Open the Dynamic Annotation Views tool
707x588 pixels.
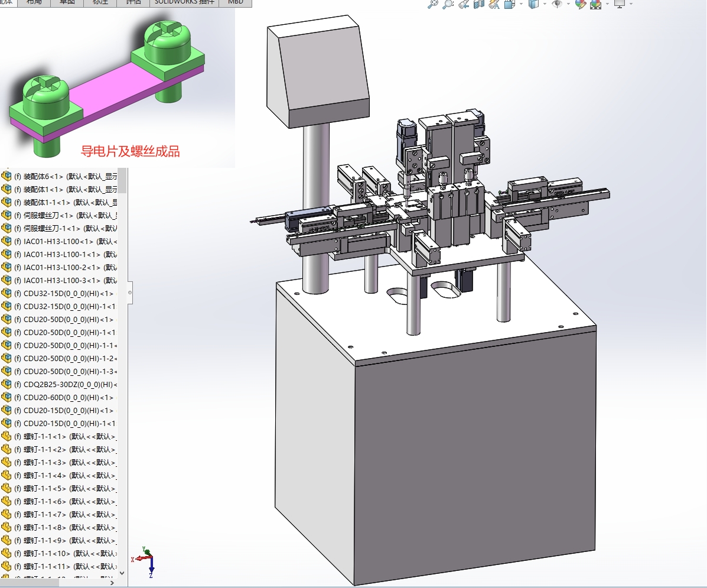click(494, 4)
